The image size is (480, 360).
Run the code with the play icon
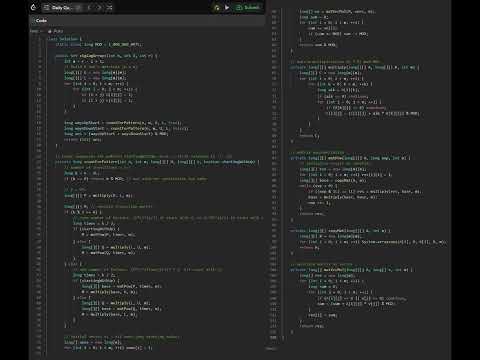click(x=227, y=7)
